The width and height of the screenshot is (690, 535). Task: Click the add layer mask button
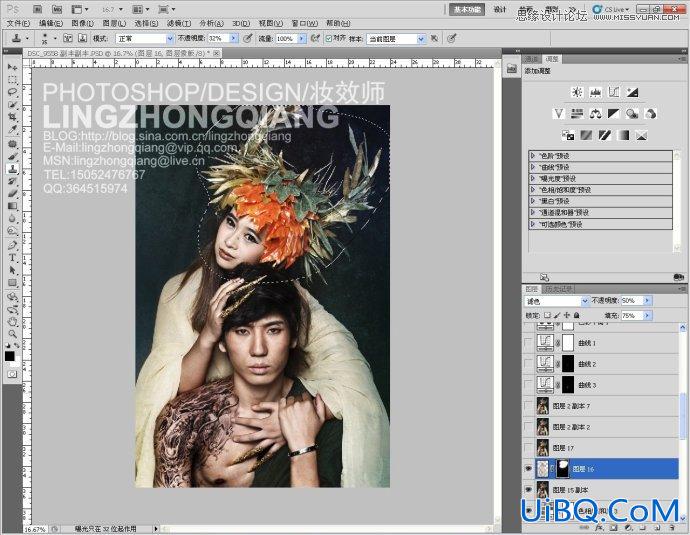pos(613,527)
